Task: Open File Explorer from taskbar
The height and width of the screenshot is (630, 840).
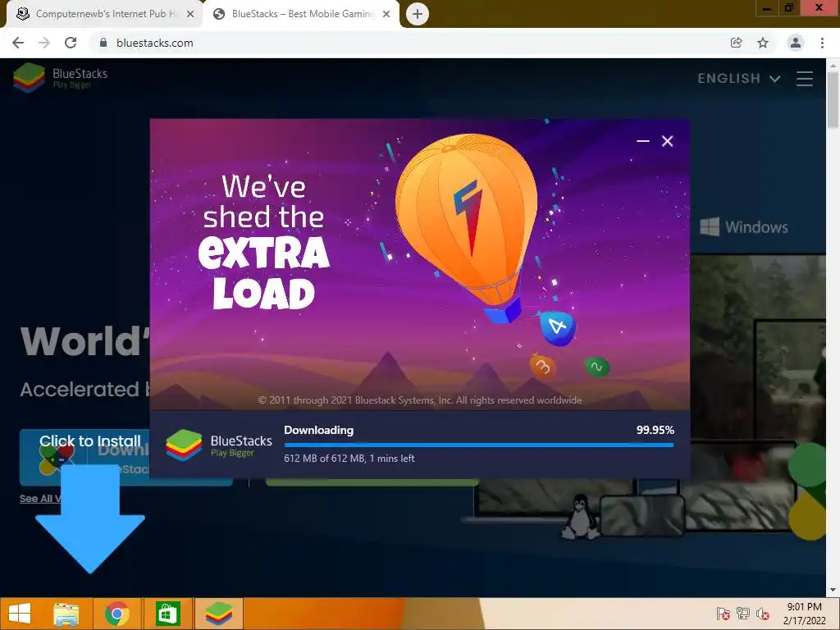Action: point(66,614)
